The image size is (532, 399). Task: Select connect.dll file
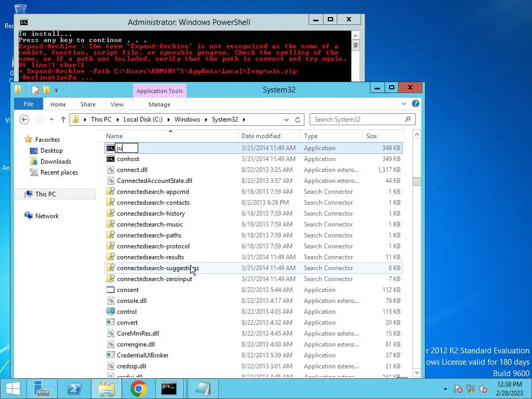254,170
